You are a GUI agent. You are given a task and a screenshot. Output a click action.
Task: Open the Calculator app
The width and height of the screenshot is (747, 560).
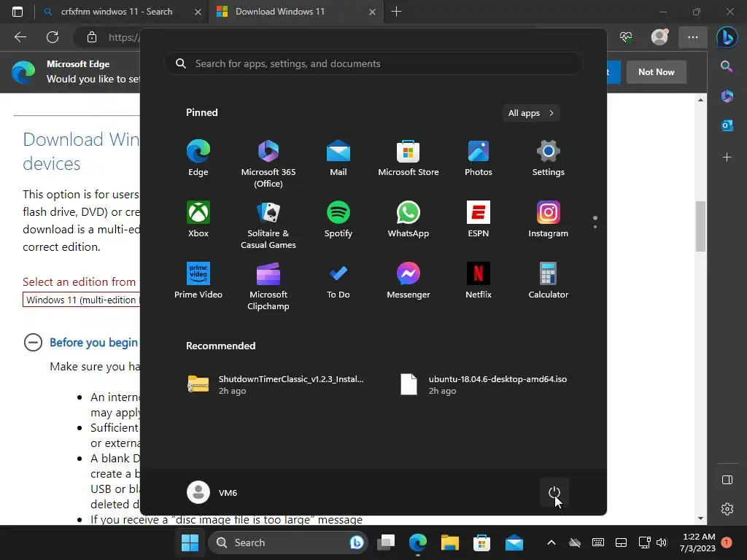coord(549,281)
